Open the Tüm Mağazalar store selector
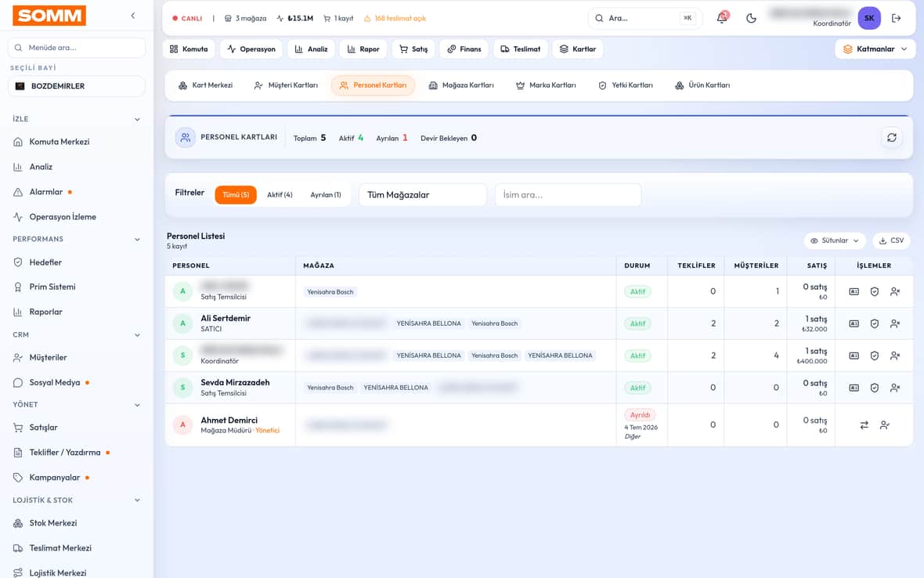924x578 pixels. 423,194
